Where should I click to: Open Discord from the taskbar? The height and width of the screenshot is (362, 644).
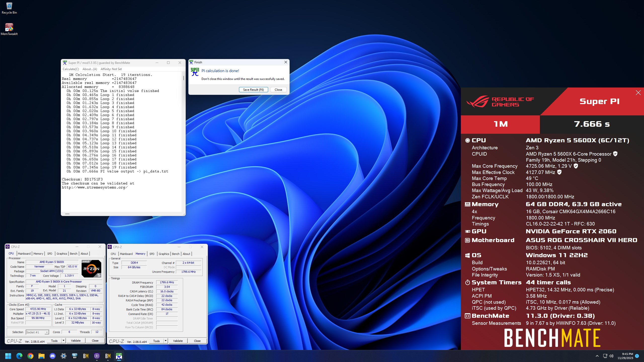tap(53, 356)
